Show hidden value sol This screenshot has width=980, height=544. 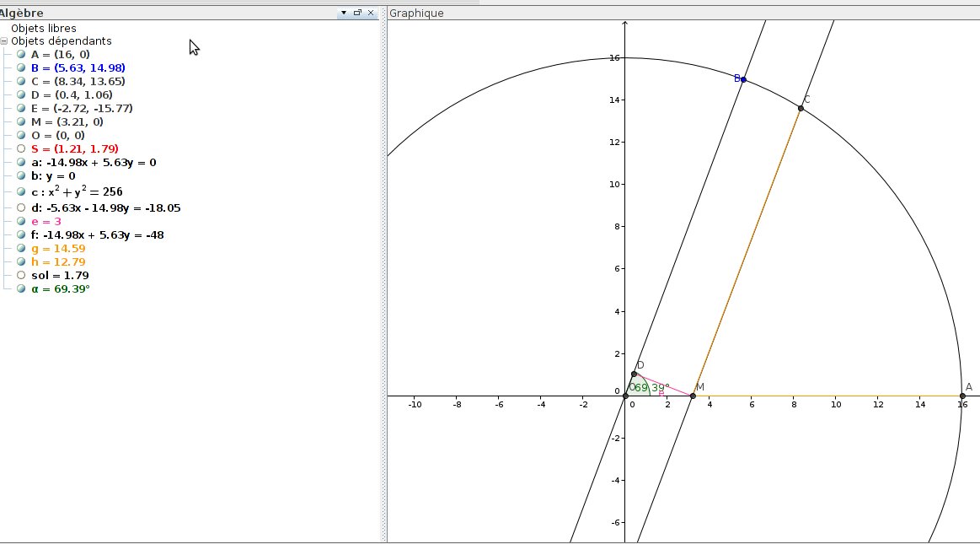21,275
